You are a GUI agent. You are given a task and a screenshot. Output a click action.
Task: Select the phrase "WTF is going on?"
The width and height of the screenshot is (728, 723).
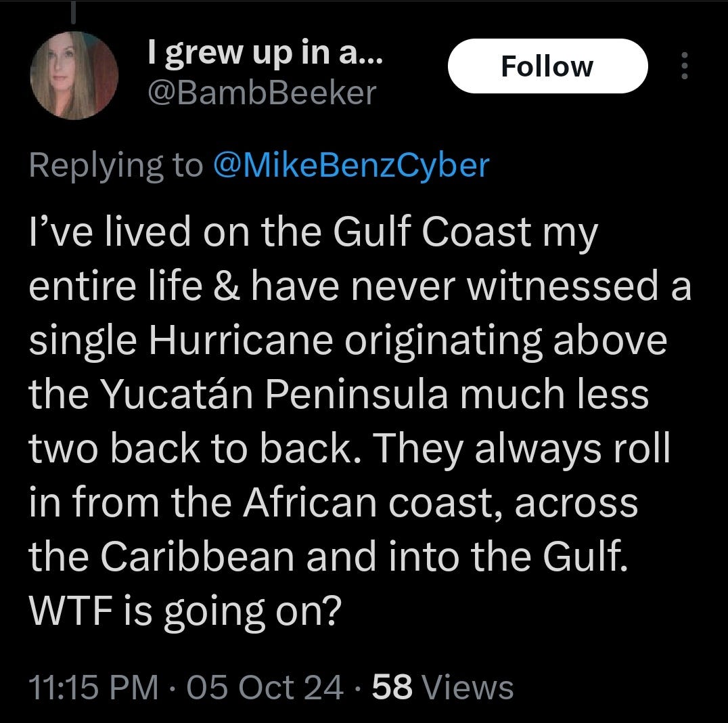(x=185, y=611)
